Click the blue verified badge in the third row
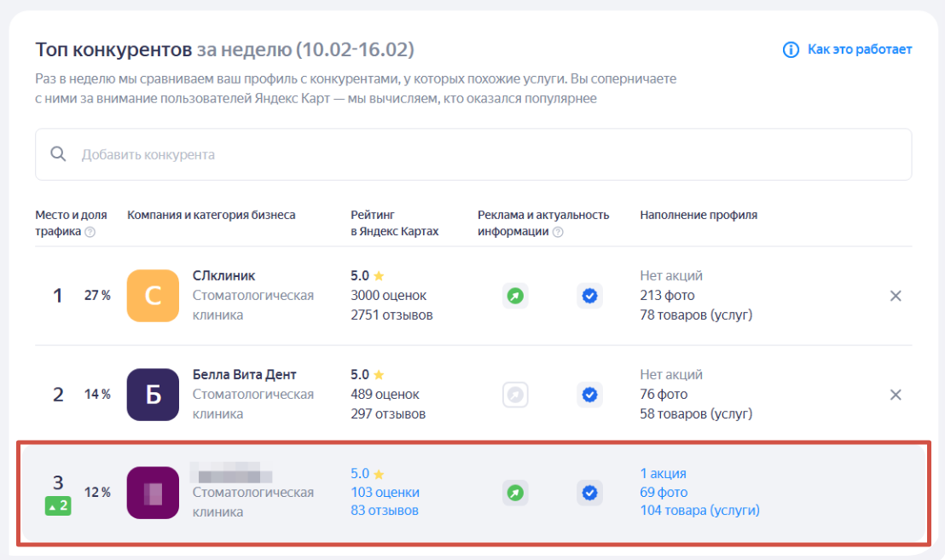Viewport: 945px width, 560px height. pyautogui.click(x=589, y=493)
